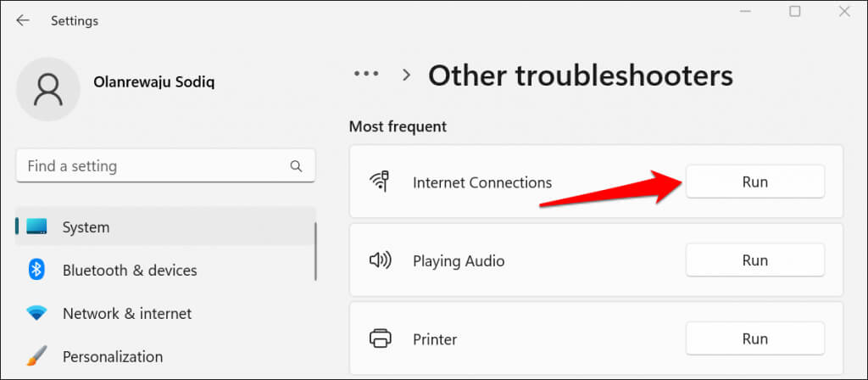This screenshot has width=868, height=380.
Task: Click the Printer icon
Action: click(x=380, y=339)
